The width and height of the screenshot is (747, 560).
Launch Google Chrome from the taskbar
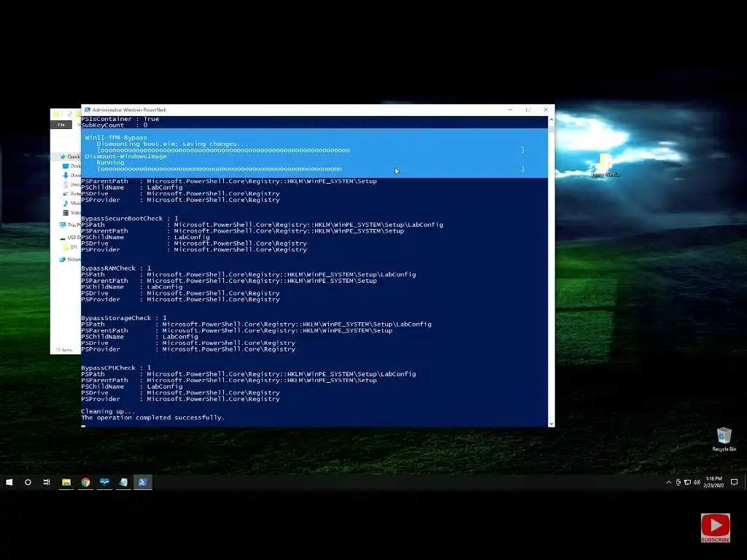[85, 482]
